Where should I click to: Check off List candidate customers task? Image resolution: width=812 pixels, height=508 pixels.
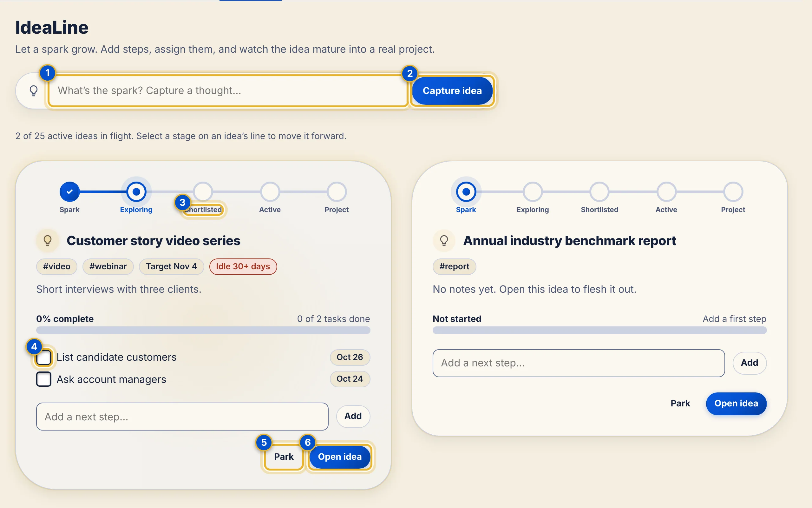pyautogui.click(x=44, y=357)
